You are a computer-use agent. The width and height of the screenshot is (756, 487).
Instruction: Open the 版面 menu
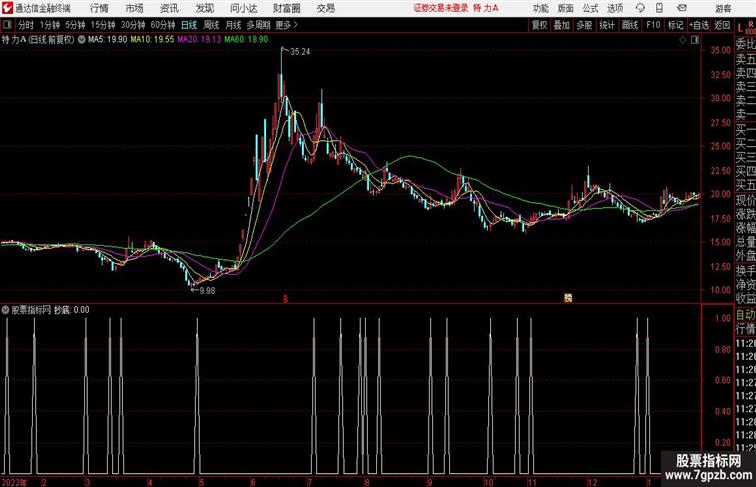[x=566, y=8]
